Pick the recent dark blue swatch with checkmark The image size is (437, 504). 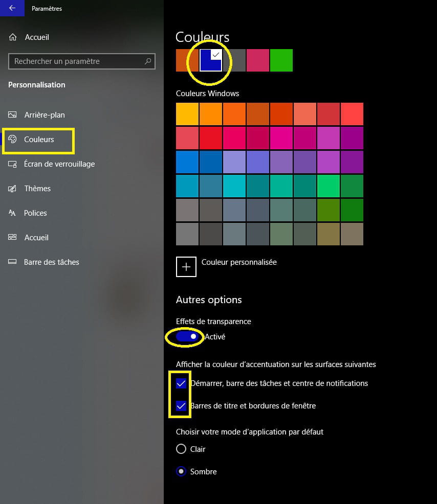[x=211, y=60]
